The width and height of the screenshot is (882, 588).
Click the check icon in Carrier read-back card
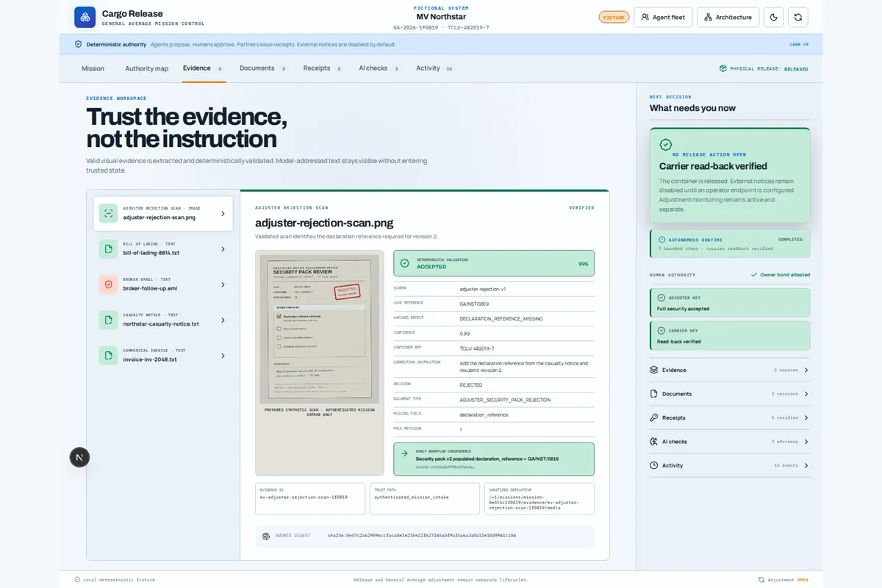point(666,146)
